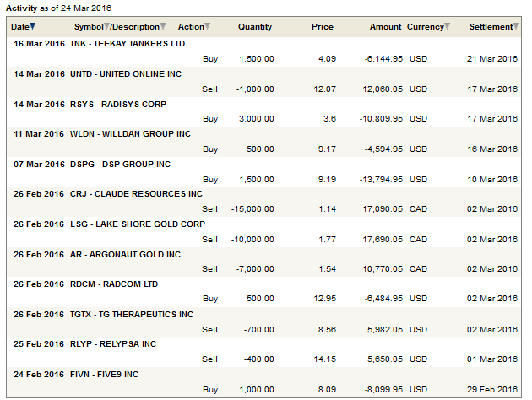This screenshot has width=532, height=400.
Task: Click the Settlement column sort arrow
Action: click(516, 27)
